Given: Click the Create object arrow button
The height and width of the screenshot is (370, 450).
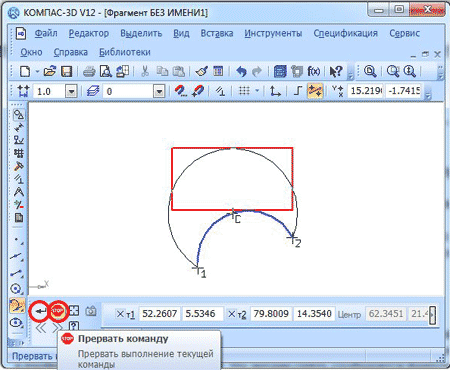Looking at the screenshot, I should [x=41, y=311].
